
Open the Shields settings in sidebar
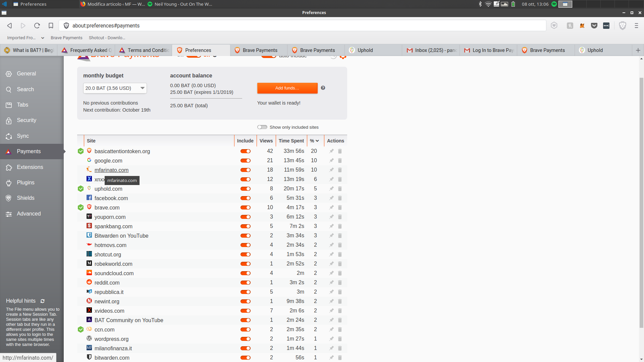tap(32, 198)
